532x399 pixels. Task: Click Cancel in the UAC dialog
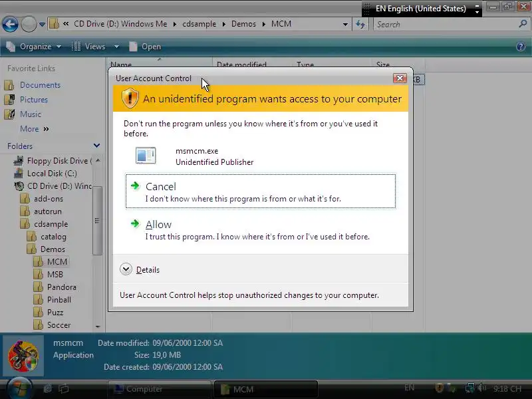click(x=261, y=192)
